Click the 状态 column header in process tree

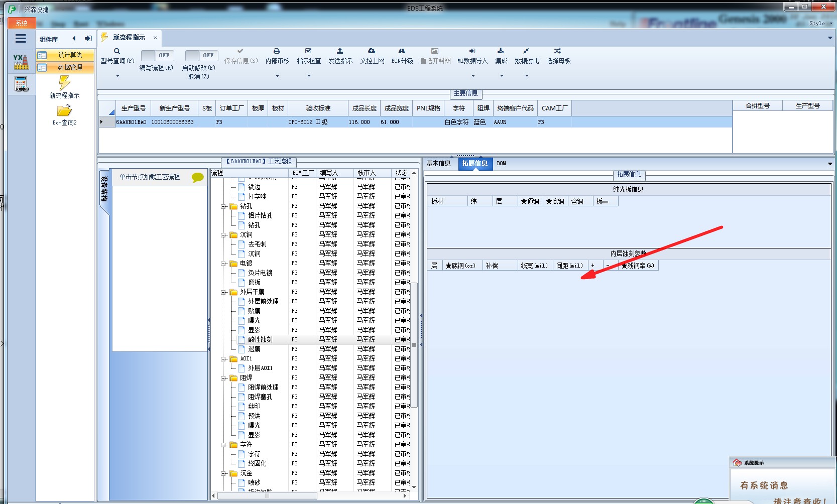pyautogui.click(x=401, y=173)
